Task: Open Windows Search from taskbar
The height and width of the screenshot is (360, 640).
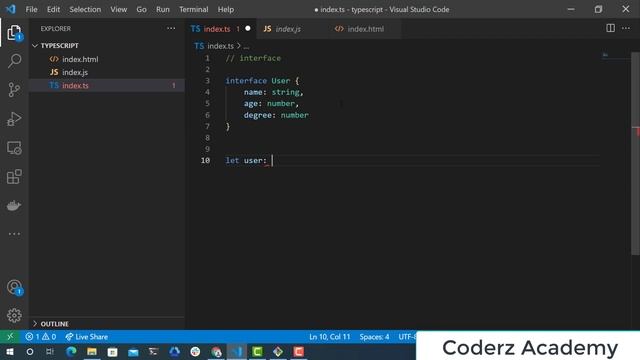Action: point(30,351)
